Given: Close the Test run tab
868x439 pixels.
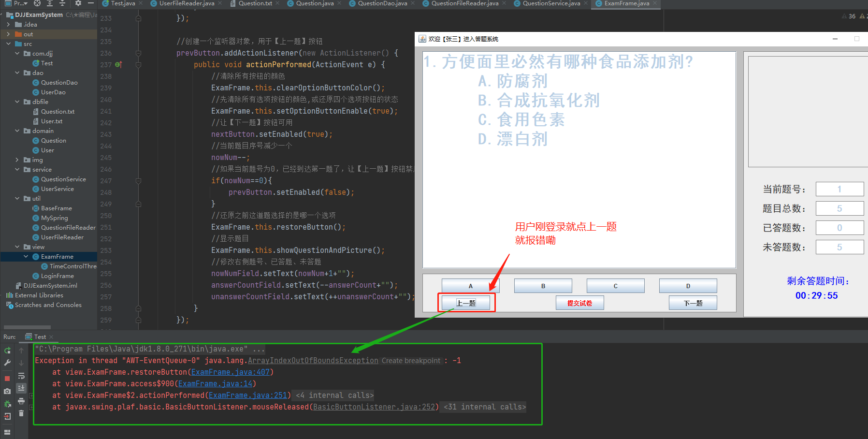Looking at the screenshot, I should pyautogui.click(x=51, y=337).
